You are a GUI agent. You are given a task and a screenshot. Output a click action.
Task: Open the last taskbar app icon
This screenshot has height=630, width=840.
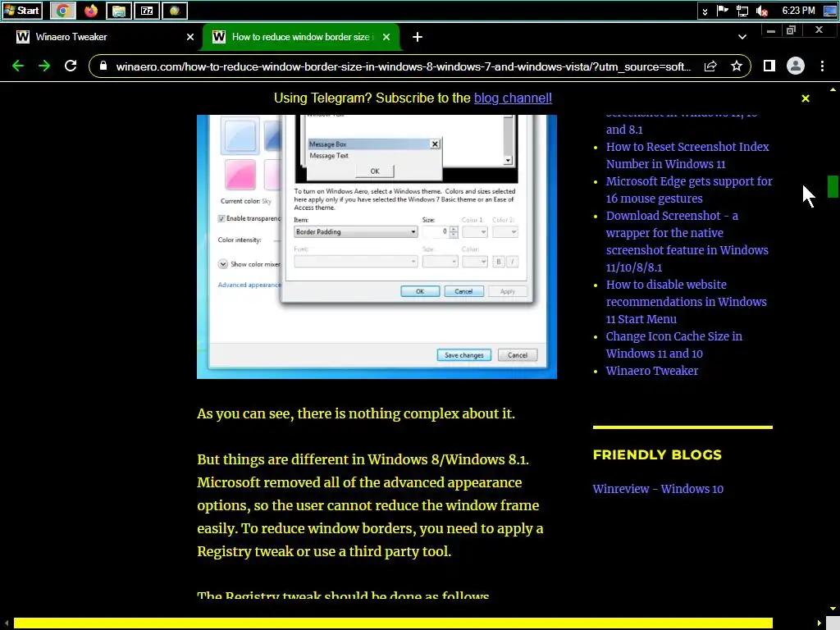[175, 10]
